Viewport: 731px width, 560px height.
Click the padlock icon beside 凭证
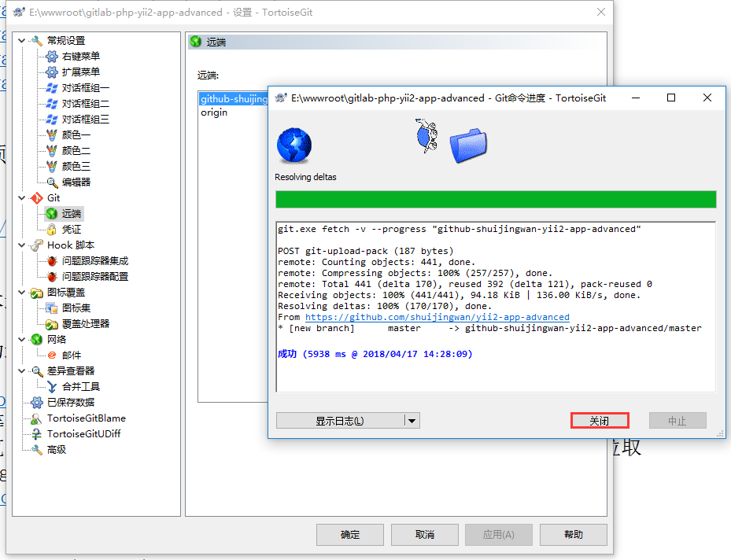coord(52,229)
